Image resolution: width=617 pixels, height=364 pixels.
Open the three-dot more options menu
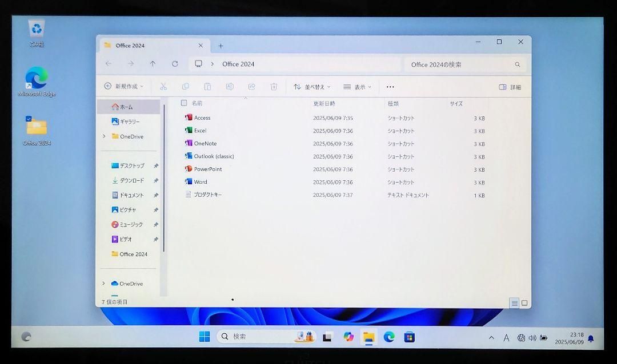tap(390, 87)
